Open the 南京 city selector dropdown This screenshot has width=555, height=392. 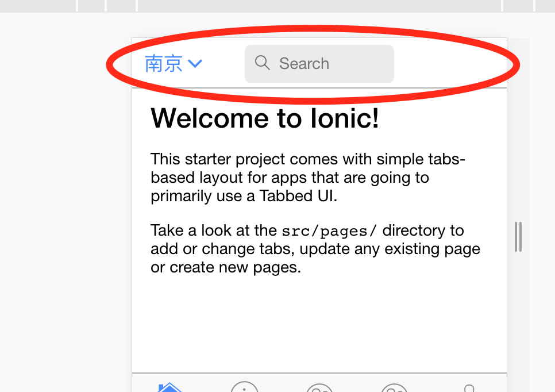click(174, 64)
